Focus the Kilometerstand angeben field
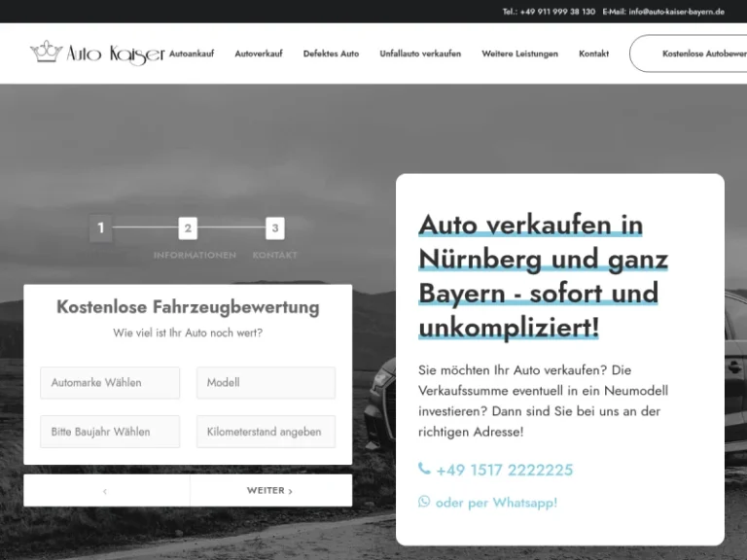 pos(266,432)
